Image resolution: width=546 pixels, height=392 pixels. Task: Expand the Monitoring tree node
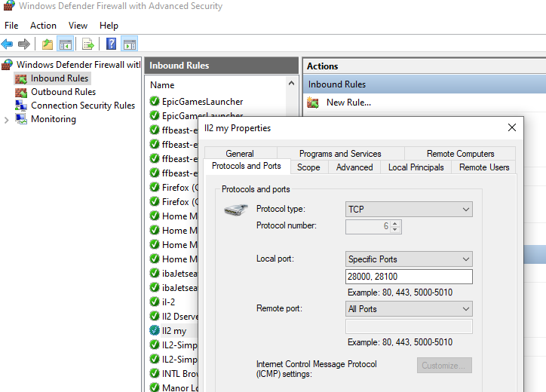point(7,119)
